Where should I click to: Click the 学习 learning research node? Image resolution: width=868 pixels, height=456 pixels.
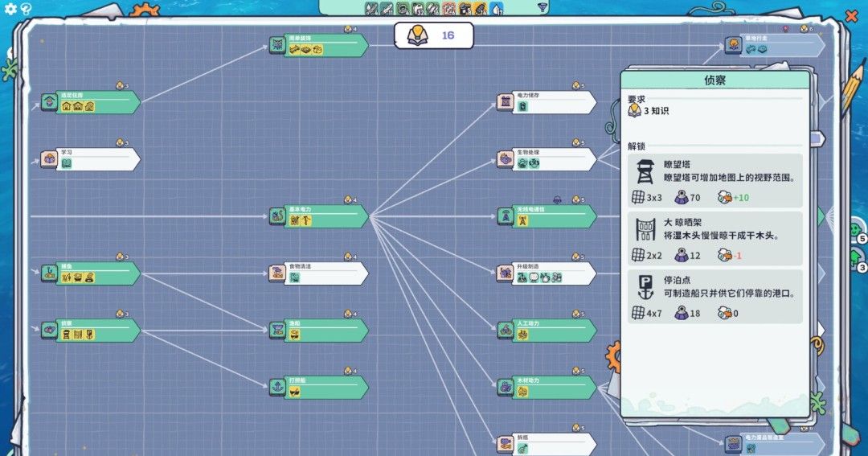click(92, 159)
